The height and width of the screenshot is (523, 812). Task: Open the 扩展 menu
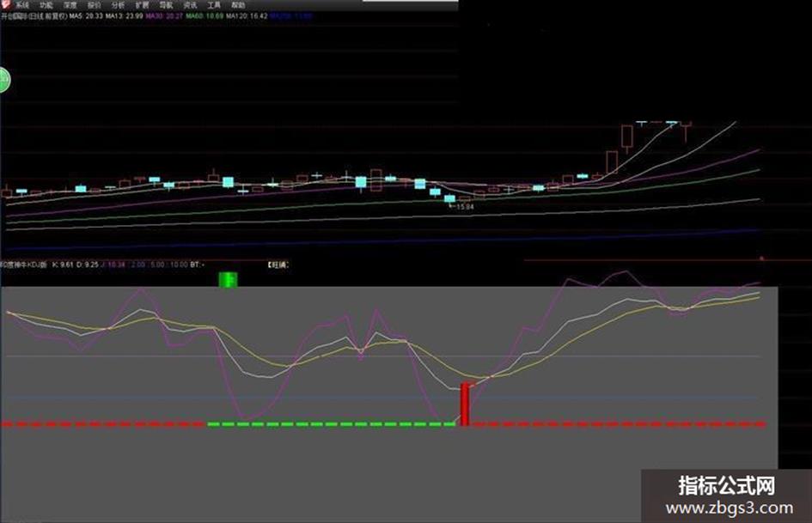[142, 5]
